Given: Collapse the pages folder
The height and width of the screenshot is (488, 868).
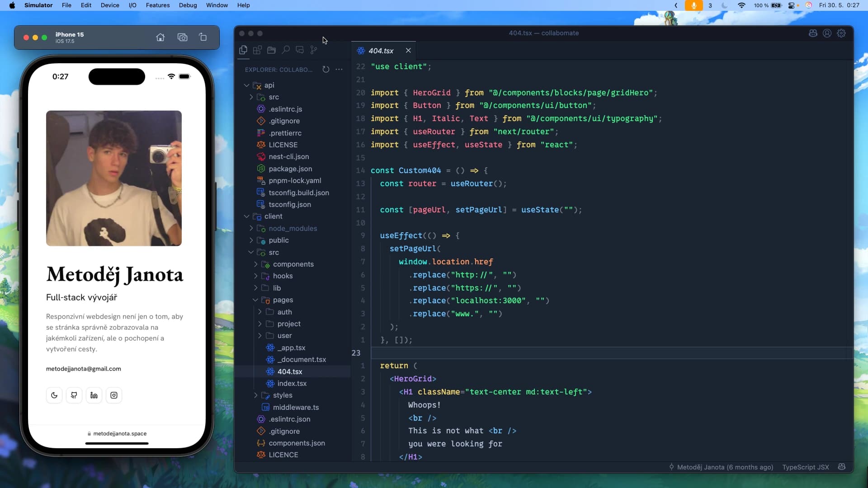Looking at the screenshot, I should click(255, 300).
